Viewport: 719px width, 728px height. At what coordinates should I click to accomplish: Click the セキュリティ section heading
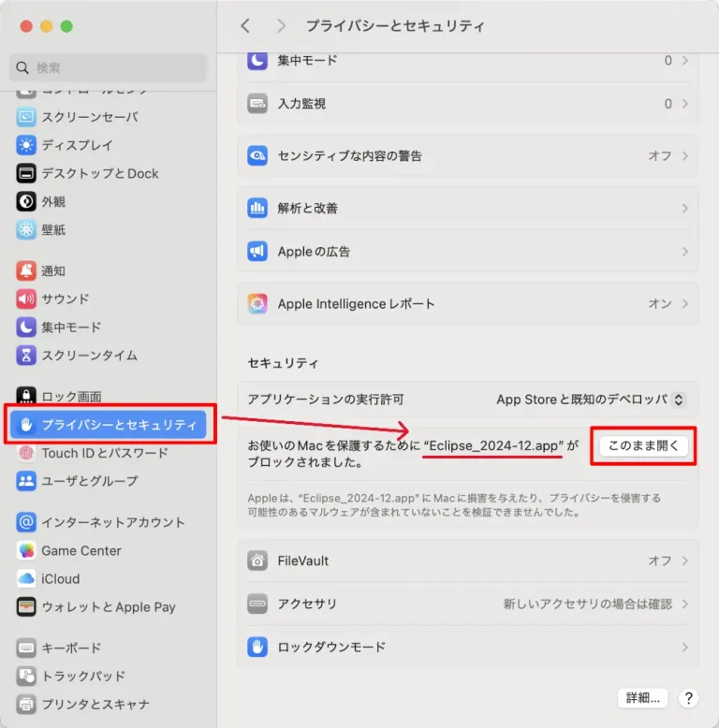click(x=283, y=363)
